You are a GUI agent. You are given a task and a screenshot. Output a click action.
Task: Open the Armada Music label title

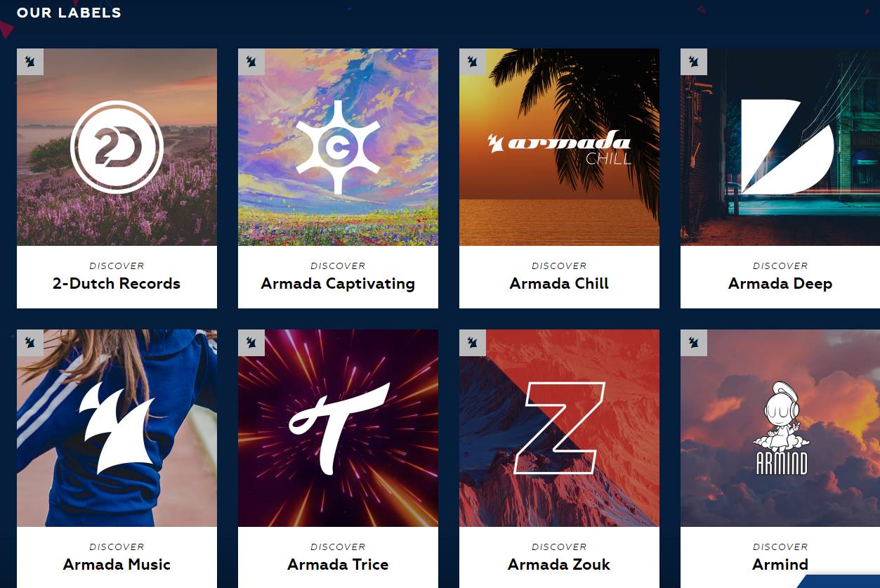point(117,565)
